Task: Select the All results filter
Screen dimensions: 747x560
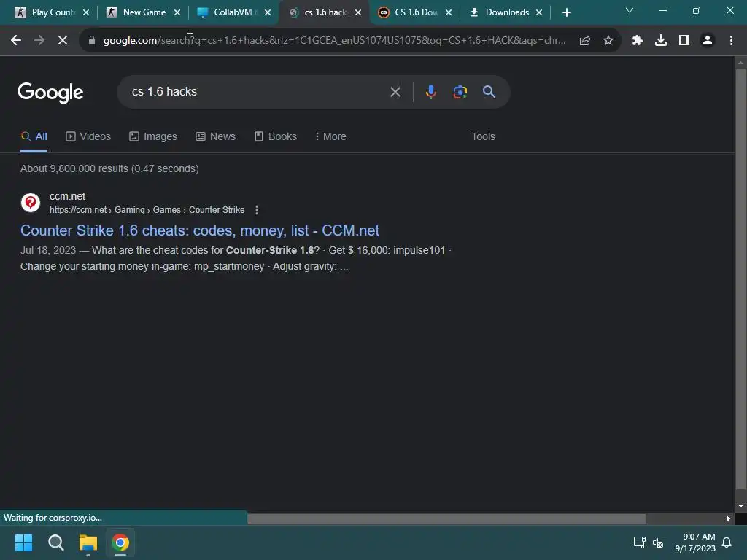Action: [x=34, y=136]
